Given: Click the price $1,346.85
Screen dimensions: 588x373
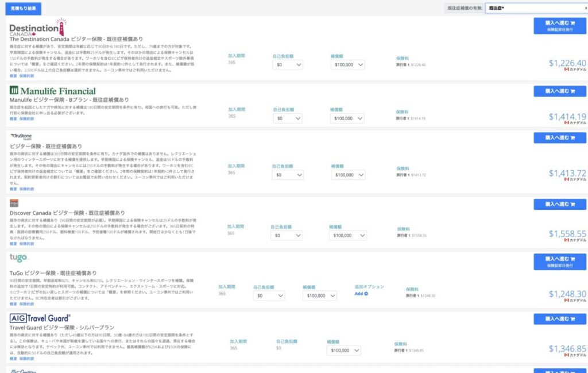Looking at the screenshot, I should (567, 349).
